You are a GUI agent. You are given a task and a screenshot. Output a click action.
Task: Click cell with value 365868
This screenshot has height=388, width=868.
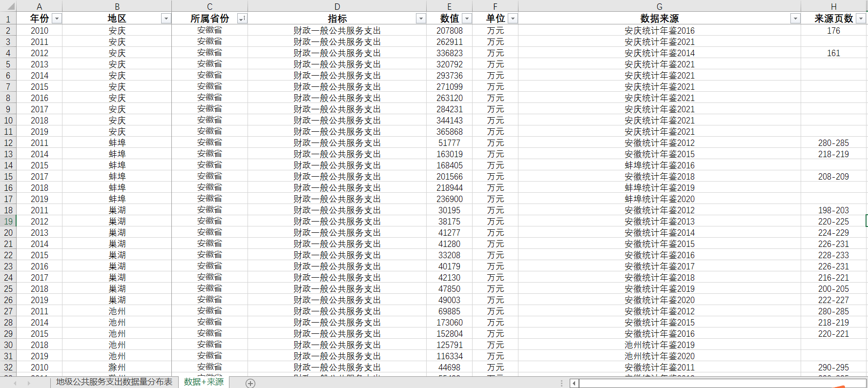pos(450,132)
